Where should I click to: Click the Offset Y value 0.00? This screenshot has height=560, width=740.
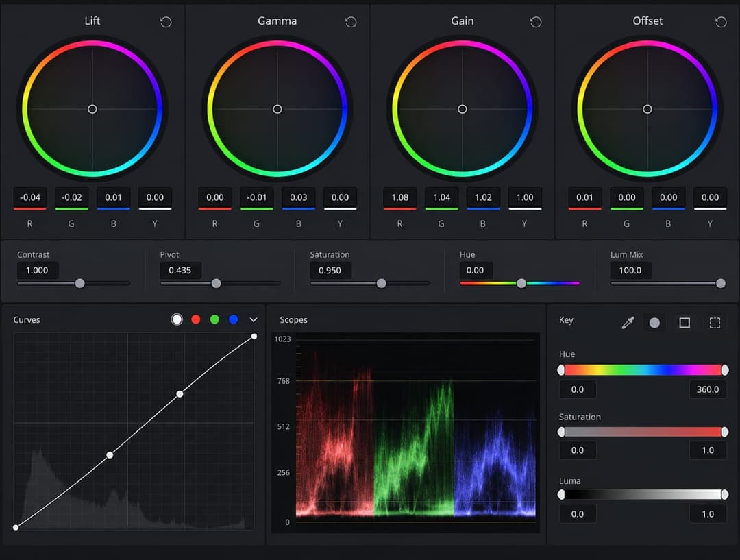(710, 197)
